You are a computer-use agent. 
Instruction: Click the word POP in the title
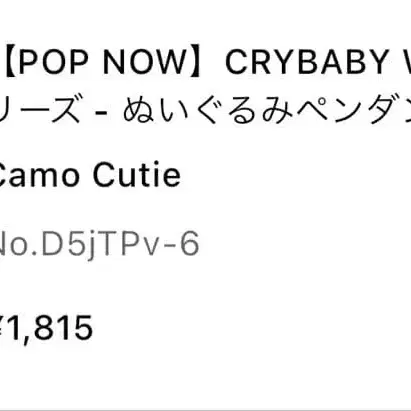pos(54,62)
